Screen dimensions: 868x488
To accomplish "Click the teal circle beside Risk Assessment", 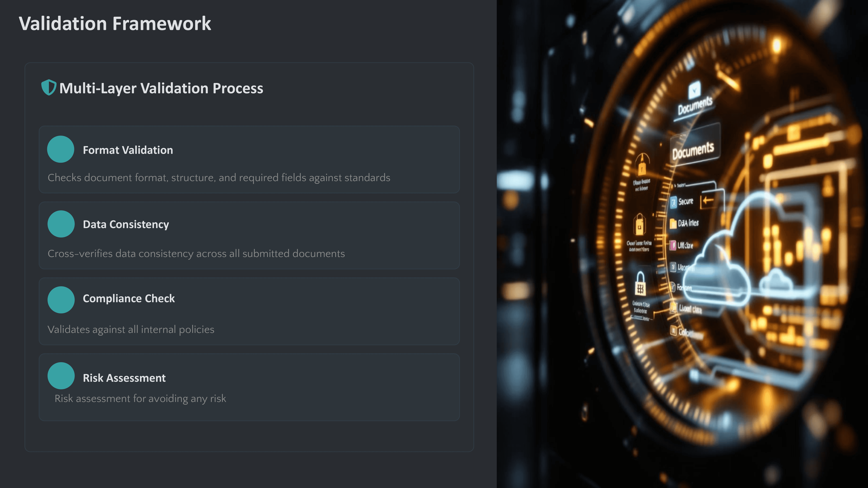I will pos(61,376).
